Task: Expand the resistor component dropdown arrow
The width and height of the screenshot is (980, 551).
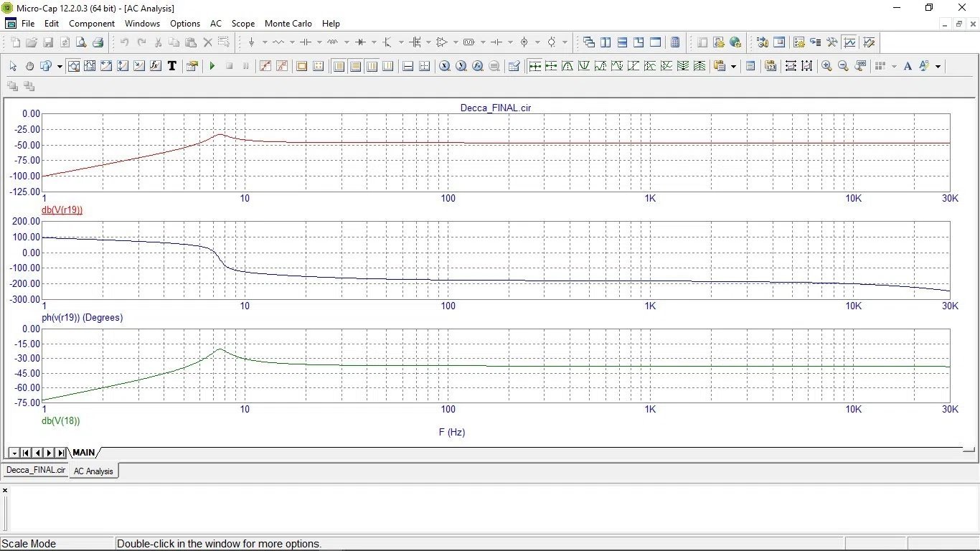Action: pyautogui.click(x=292, y=42)
